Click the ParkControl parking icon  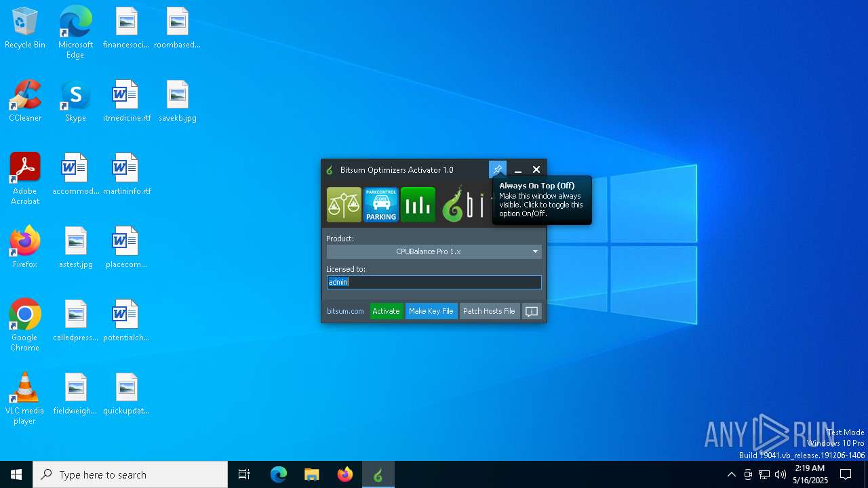(381, 205)
